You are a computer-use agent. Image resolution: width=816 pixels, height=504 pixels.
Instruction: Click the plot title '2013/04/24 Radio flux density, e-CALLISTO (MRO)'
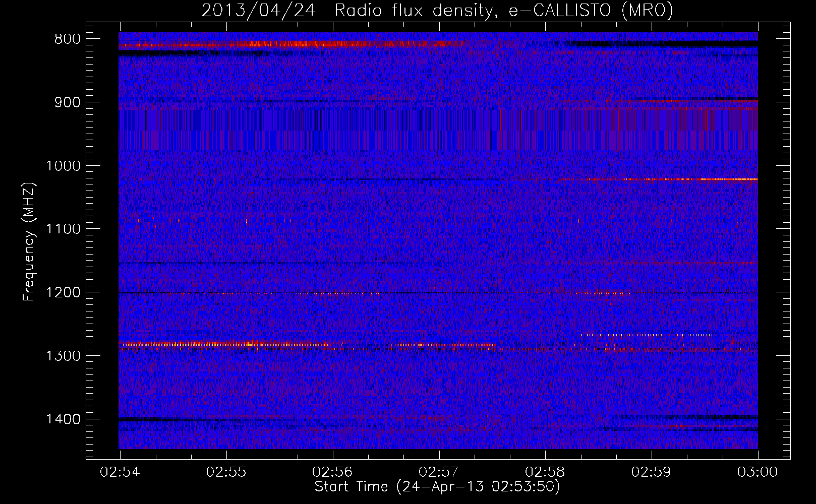point(437,10)
